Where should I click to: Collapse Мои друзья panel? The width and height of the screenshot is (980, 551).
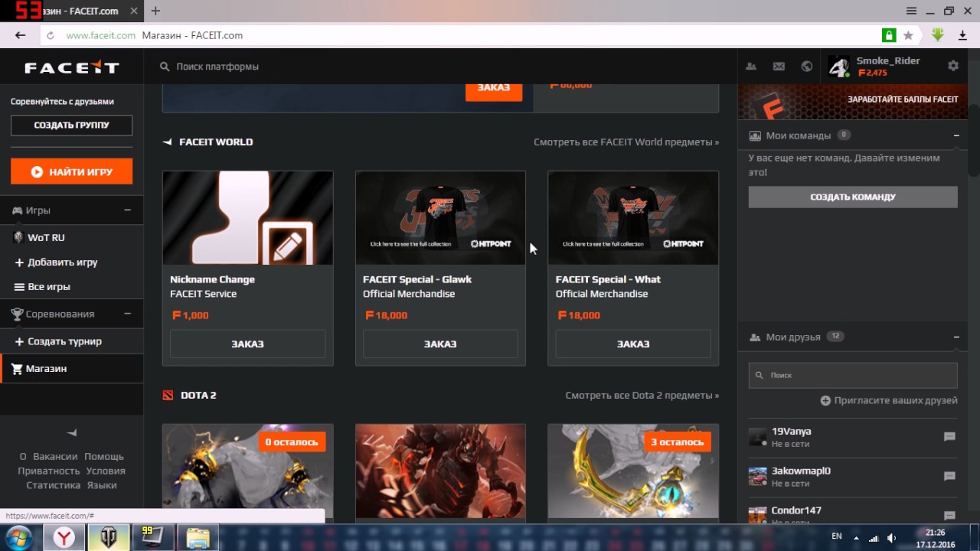pos(956,337)
